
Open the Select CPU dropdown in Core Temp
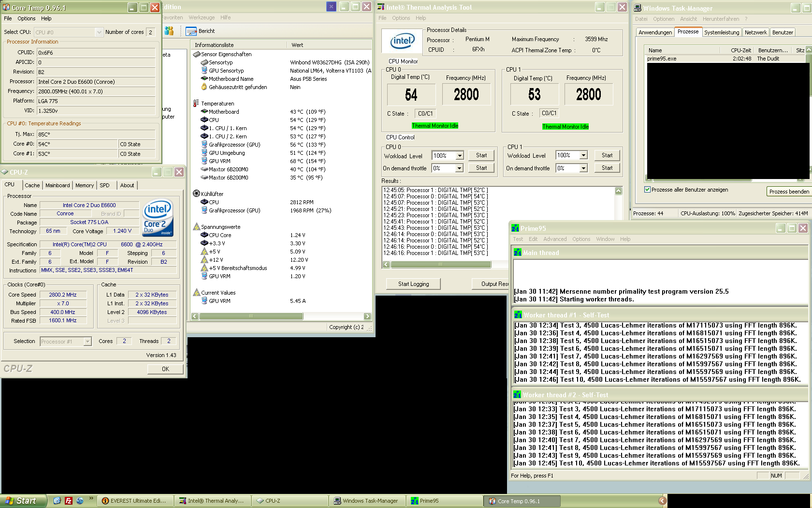click(99, 32)
